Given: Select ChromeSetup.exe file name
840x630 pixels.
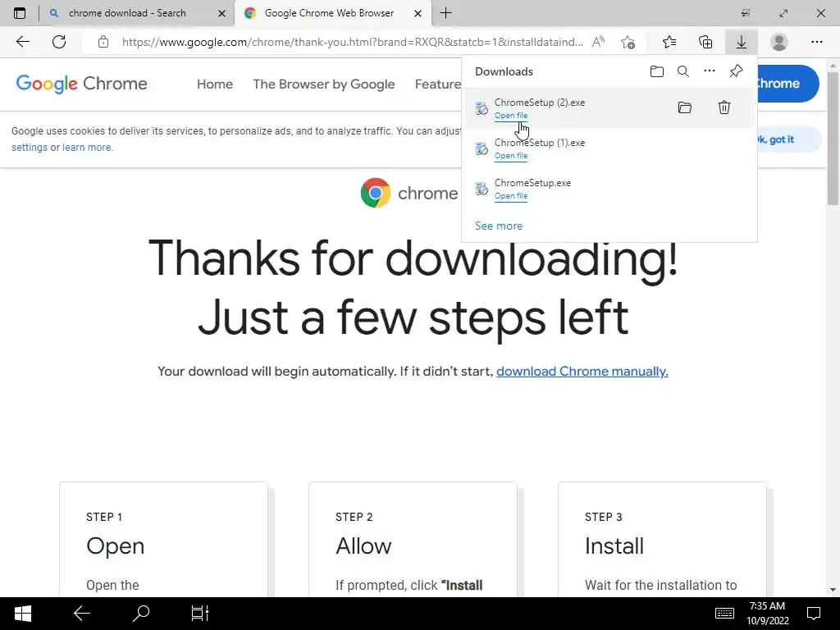Looking at the screenshot, I should (x=532, y=183).
